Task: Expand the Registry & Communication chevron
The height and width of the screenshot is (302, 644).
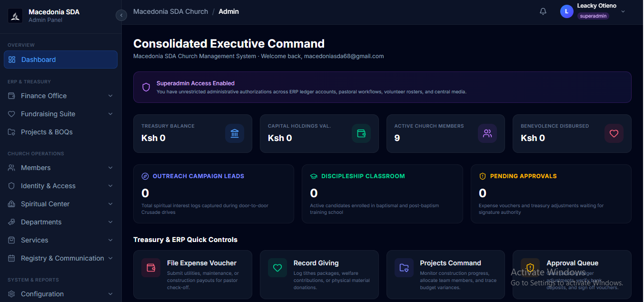Action: click(110, 258)
